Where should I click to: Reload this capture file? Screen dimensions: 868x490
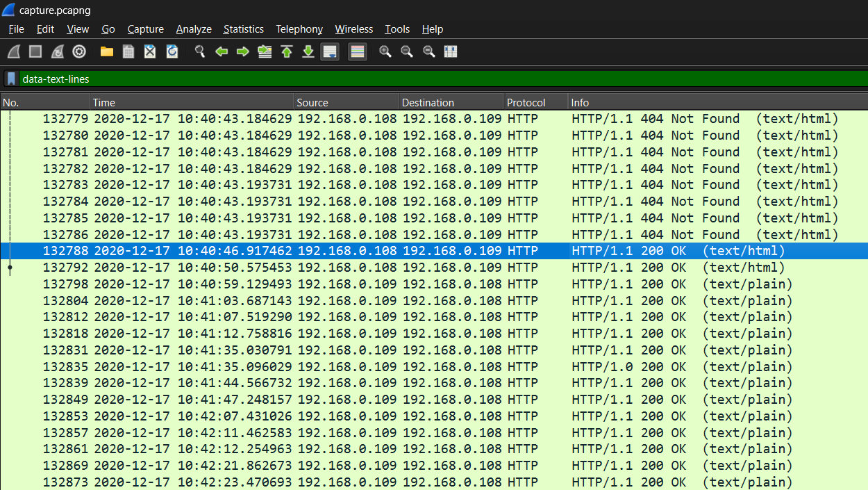click(x=172, y=51)
